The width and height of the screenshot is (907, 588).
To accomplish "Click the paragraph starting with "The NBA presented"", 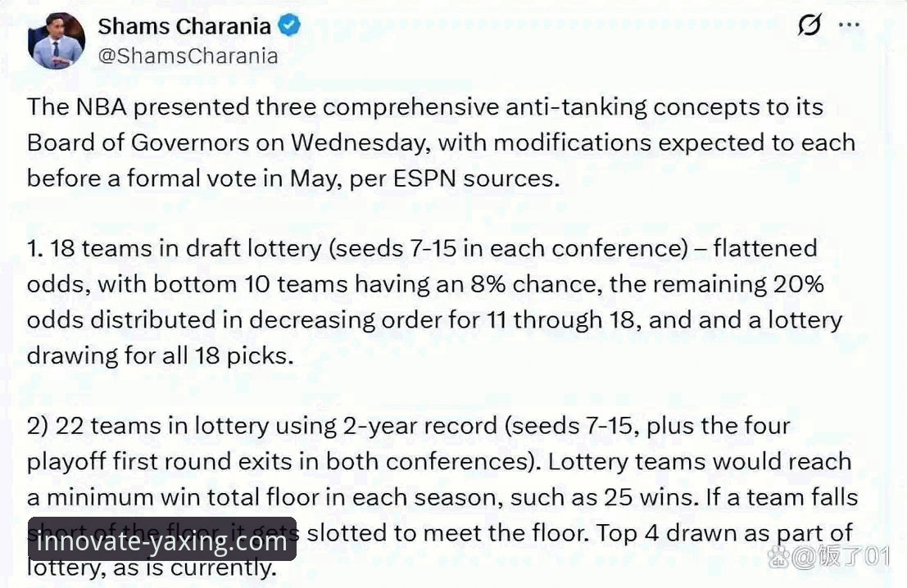I will pos(426,106).
